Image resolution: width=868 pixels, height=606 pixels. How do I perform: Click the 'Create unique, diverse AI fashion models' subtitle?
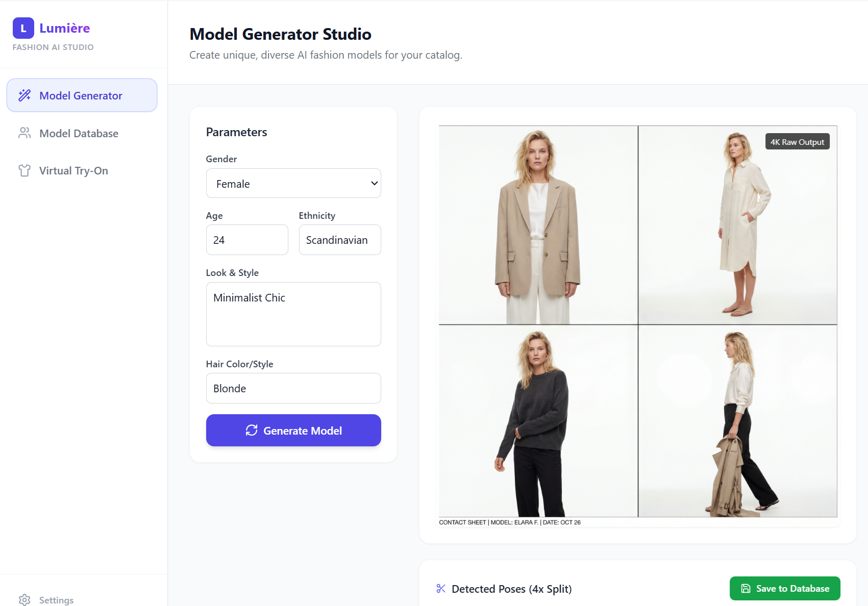coord(326,55)
